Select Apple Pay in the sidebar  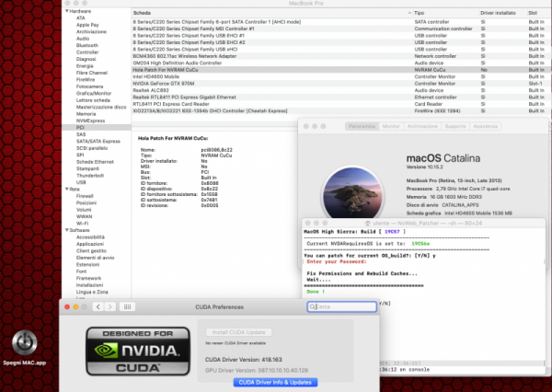click(x=87, y=25)
